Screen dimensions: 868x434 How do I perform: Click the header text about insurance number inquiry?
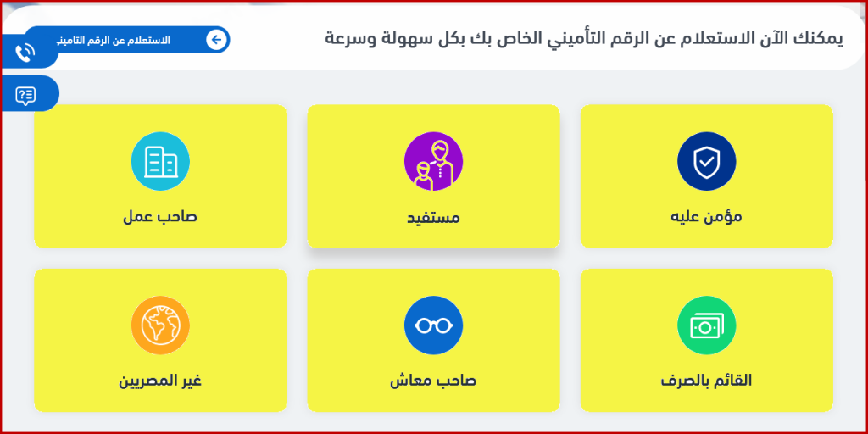pos(584,39)
